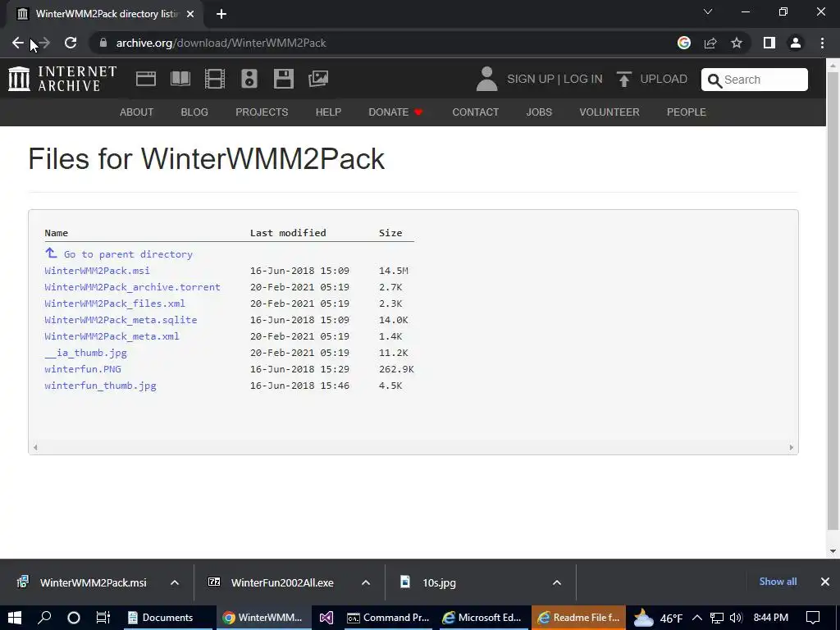
Task: Open a new browser tab
Action: coord(221,14)
